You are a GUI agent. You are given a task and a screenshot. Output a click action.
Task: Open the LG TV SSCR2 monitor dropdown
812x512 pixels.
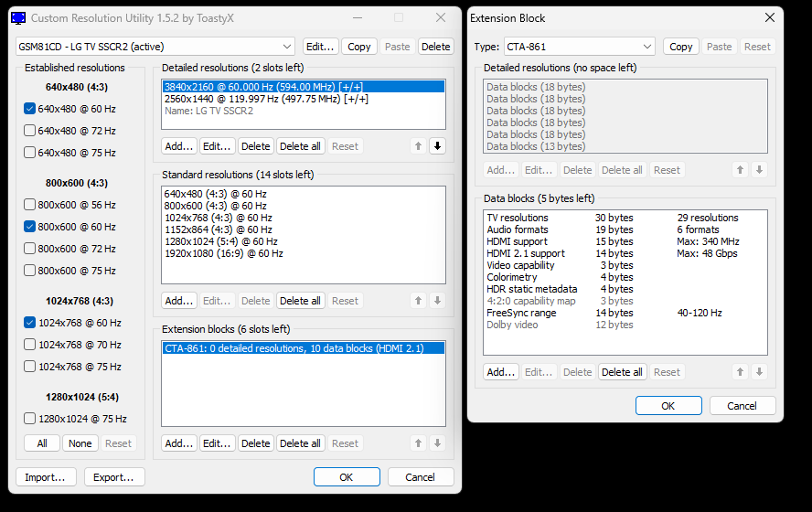click(155, 47)
